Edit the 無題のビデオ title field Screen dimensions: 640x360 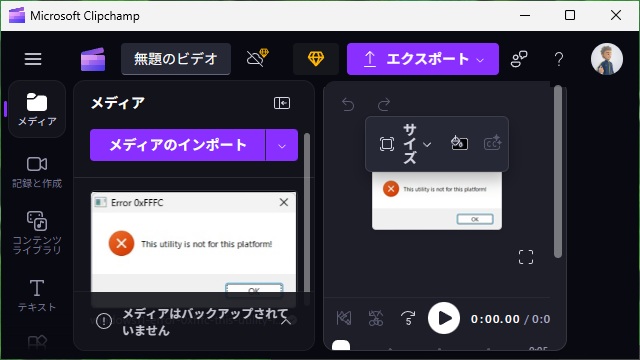(x=176, y=59)
